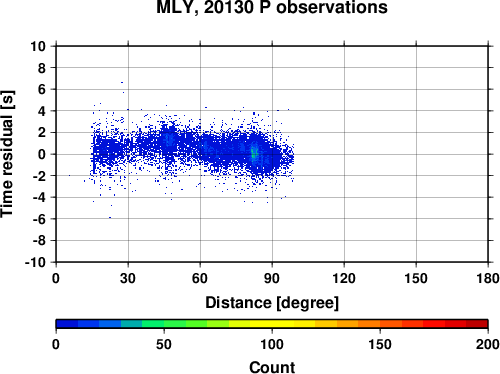Click the x-axis tick label '150'
Viewport: 500px width, 374px height.
(416, 278)
